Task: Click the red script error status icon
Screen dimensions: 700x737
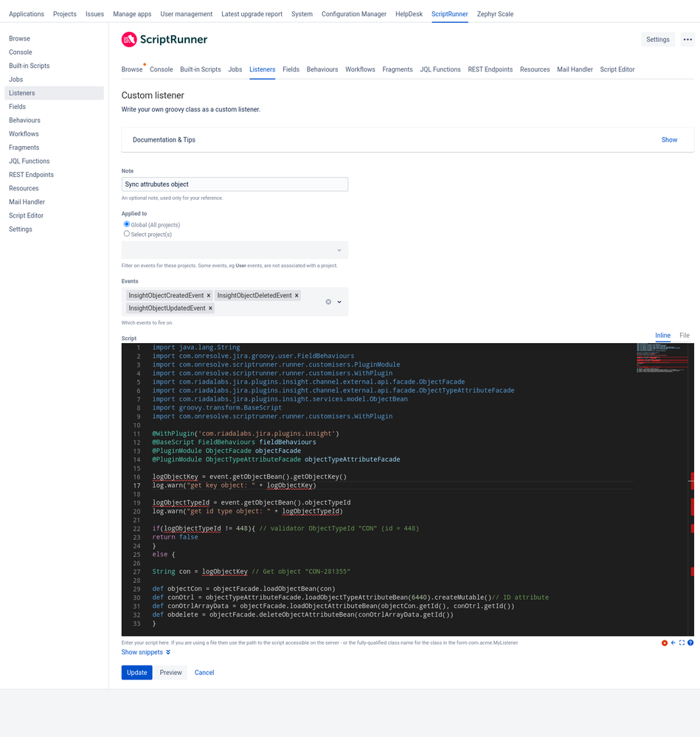Action: pyautogui.click(x=665, y=643)
